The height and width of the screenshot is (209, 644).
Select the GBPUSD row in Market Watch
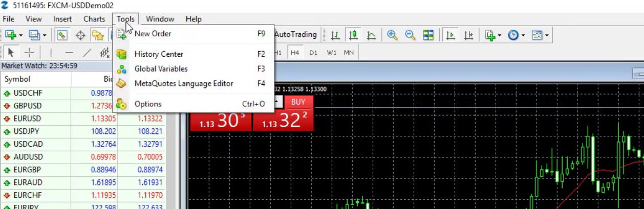tap(28, 106)
